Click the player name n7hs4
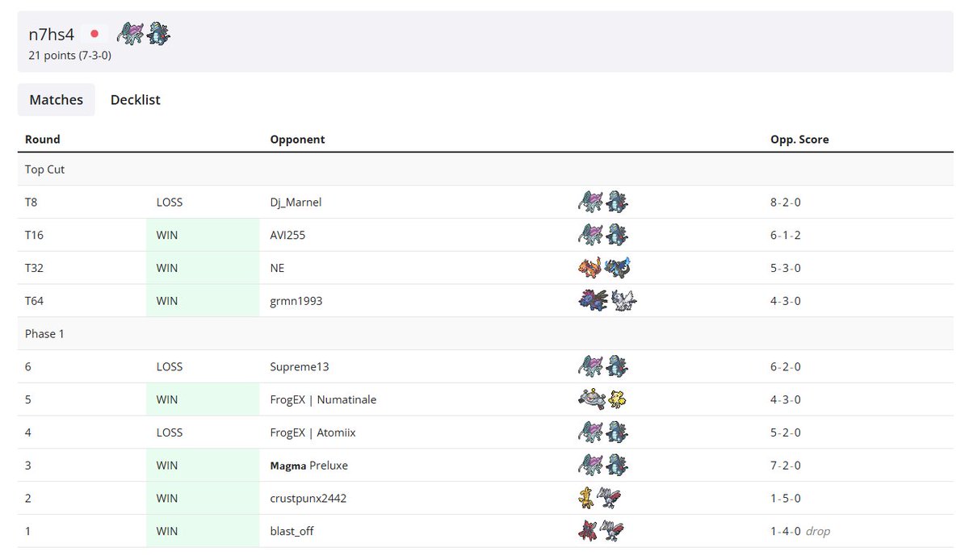Screen dimensions: 969x560 point(51,34)
